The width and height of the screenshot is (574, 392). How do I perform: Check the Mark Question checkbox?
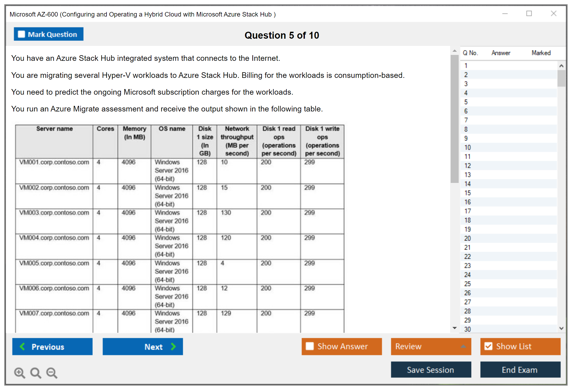[21, 34]
